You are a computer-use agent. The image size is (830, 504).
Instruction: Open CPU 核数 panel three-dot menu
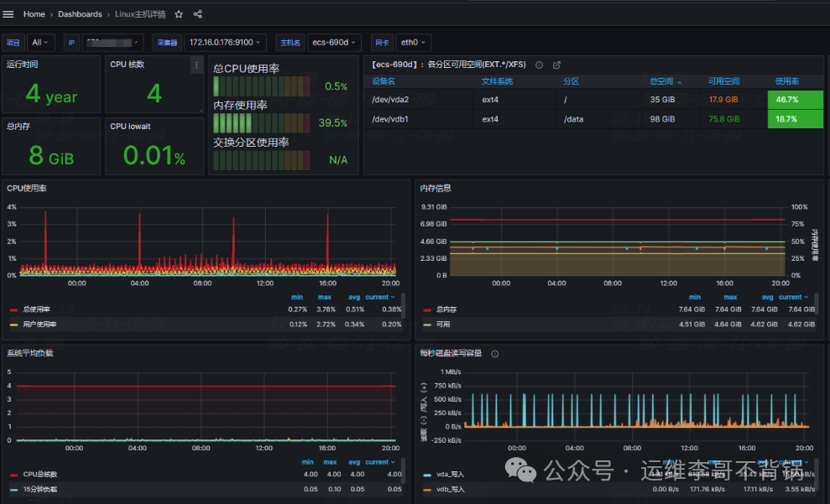tap(196, 65)
